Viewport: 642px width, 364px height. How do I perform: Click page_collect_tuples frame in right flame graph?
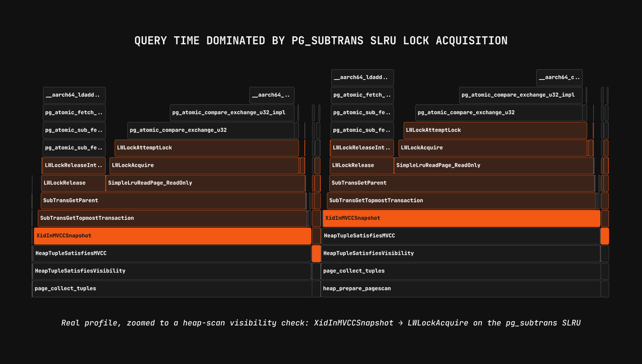tap(460, 271)
